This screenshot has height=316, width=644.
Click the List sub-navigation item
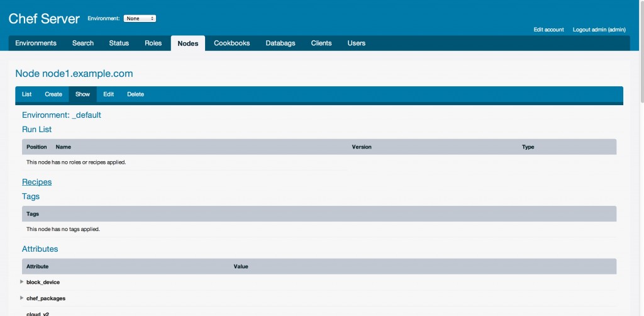click(x=26, y=94)
